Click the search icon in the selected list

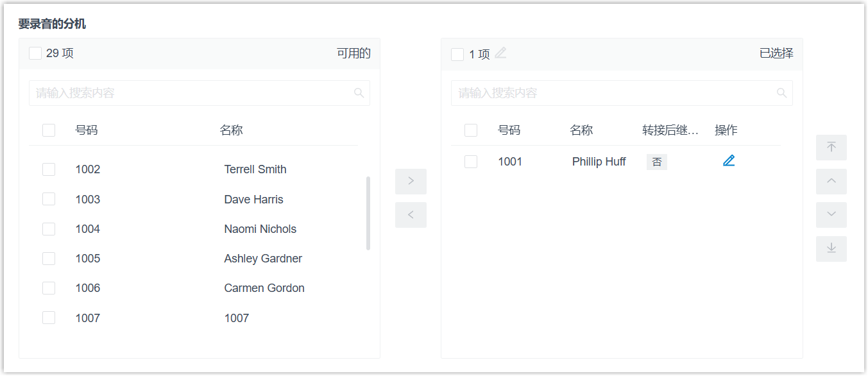click(781, 93)
